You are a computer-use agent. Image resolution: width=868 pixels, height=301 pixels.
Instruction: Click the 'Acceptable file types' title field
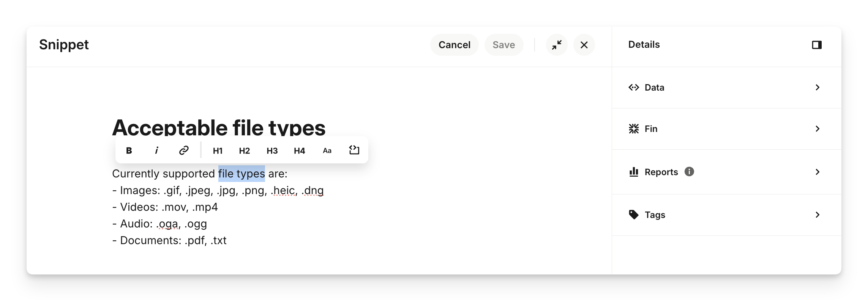tap(219, 127)
